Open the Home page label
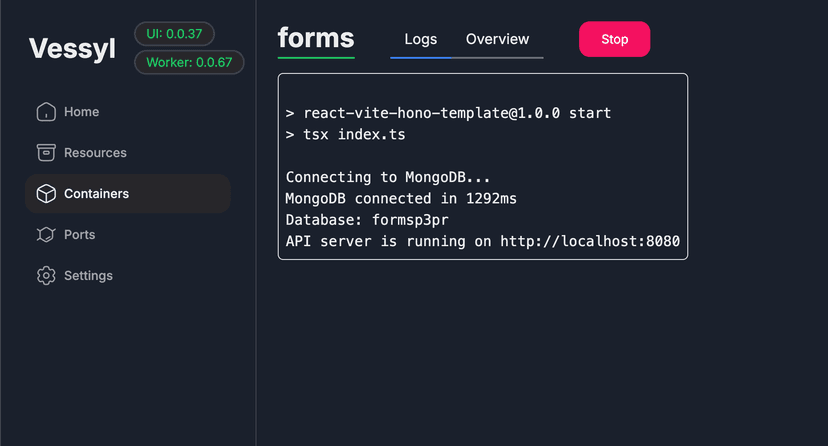 [81, 112]
